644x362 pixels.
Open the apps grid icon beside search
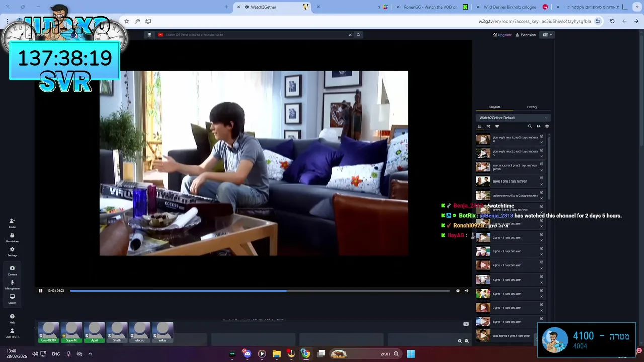[149, 35]
